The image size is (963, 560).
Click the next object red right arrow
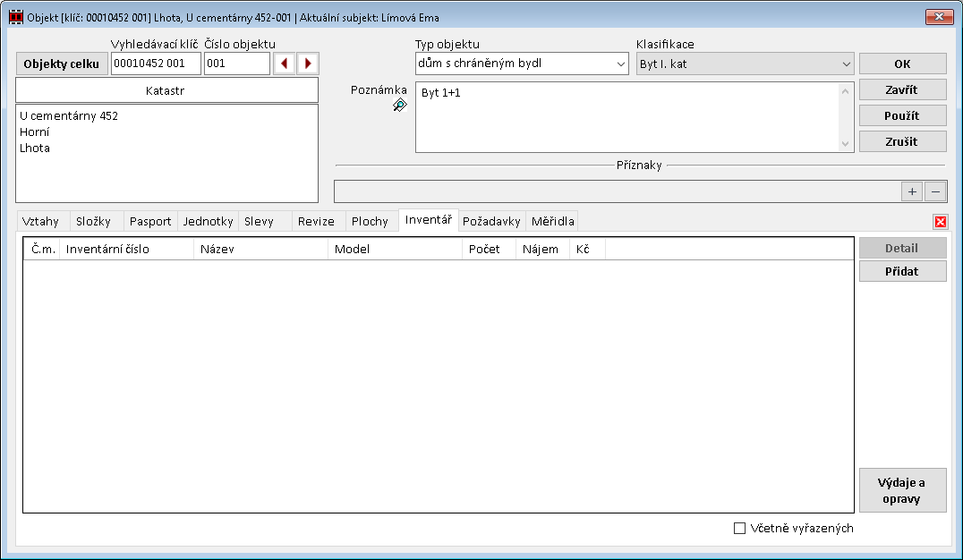308,64
